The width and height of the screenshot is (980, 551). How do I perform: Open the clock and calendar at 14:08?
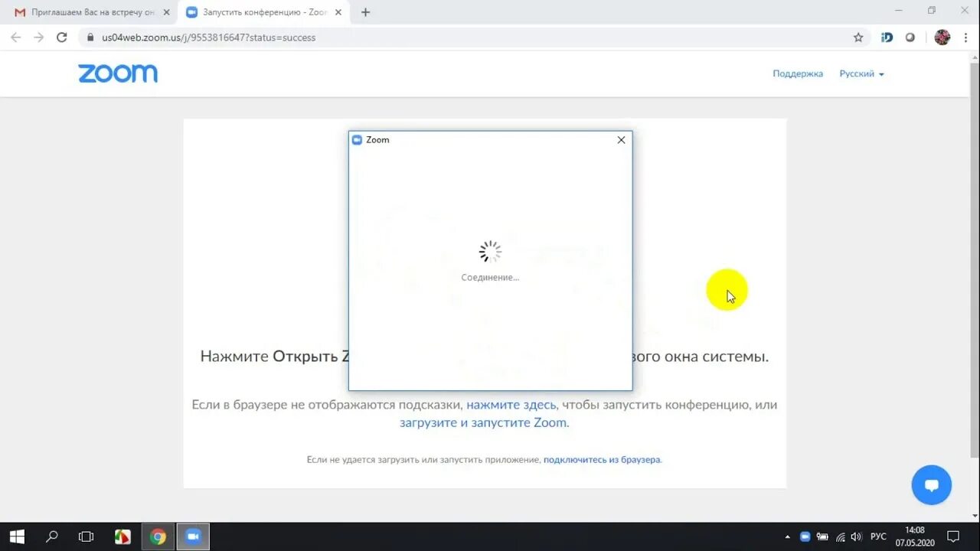point(915,536)
